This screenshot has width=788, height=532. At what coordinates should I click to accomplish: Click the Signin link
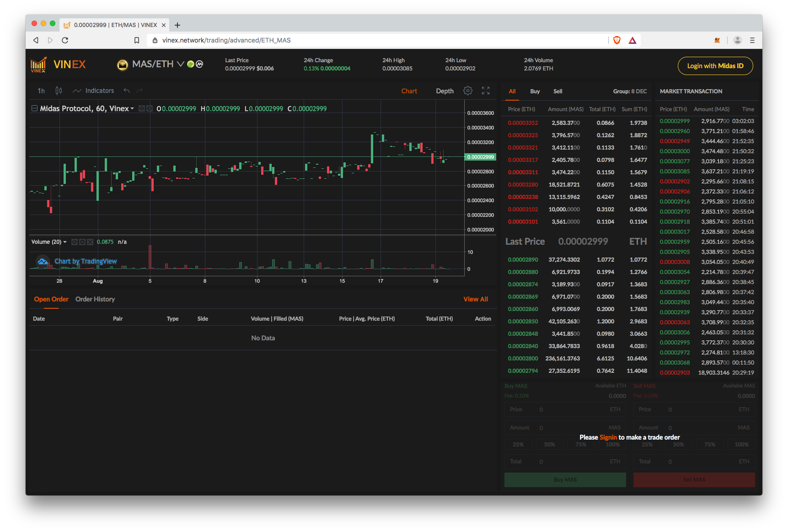click(x=608, y=437)
